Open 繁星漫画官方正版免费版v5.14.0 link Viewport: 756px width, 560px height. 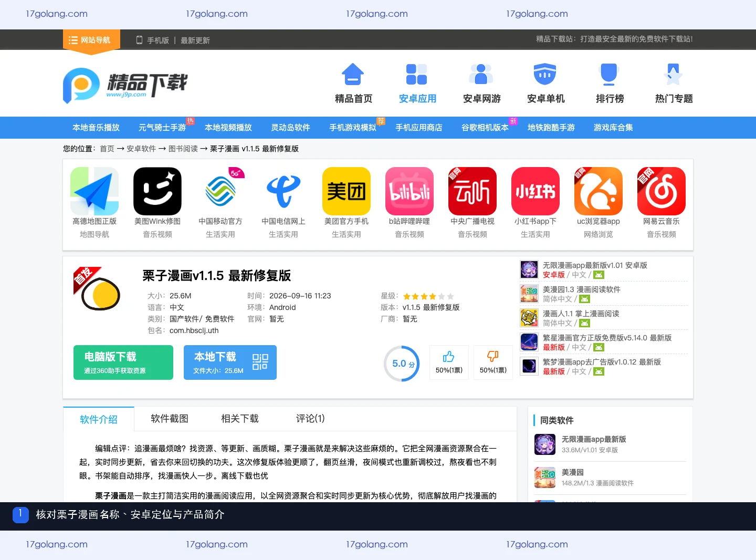click(x=607, y=338)
